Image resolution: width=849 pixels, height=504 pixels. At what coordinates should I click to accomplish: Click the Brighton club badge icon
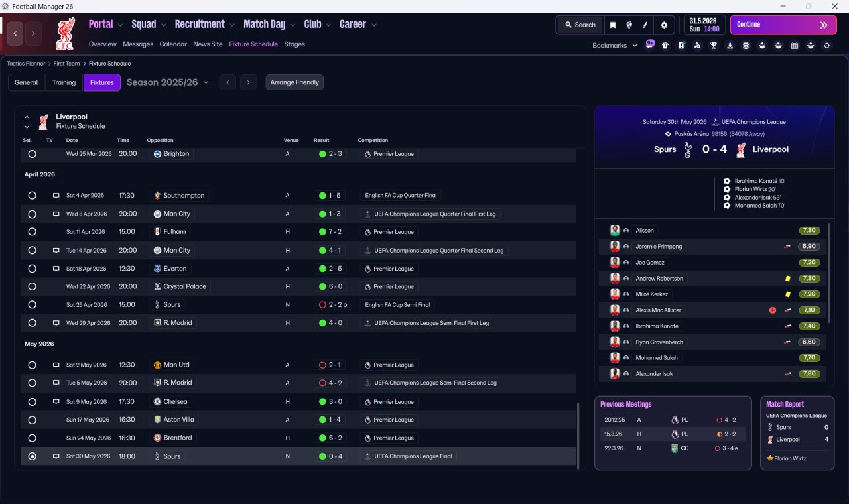tap(157, 154)
